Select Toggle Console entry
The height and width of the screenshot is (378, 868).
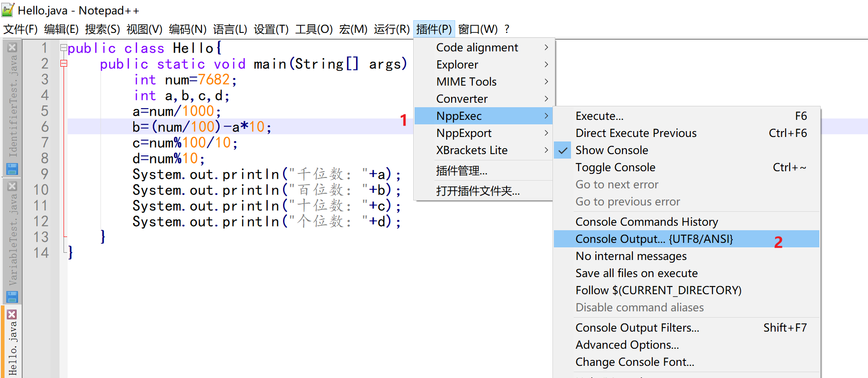(686, 167)
